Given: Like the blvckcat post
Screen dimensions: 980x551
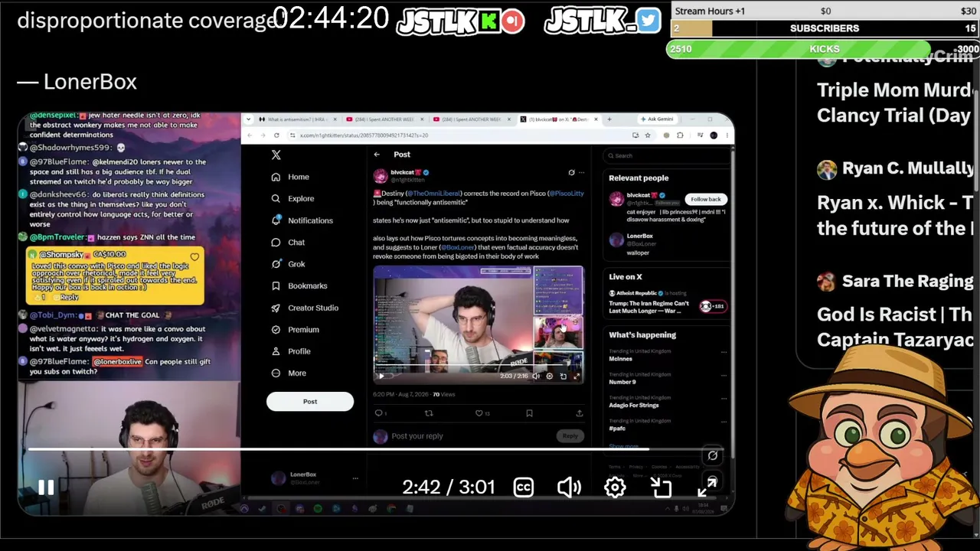Looking at the screenshot, I should click(479, 413).
